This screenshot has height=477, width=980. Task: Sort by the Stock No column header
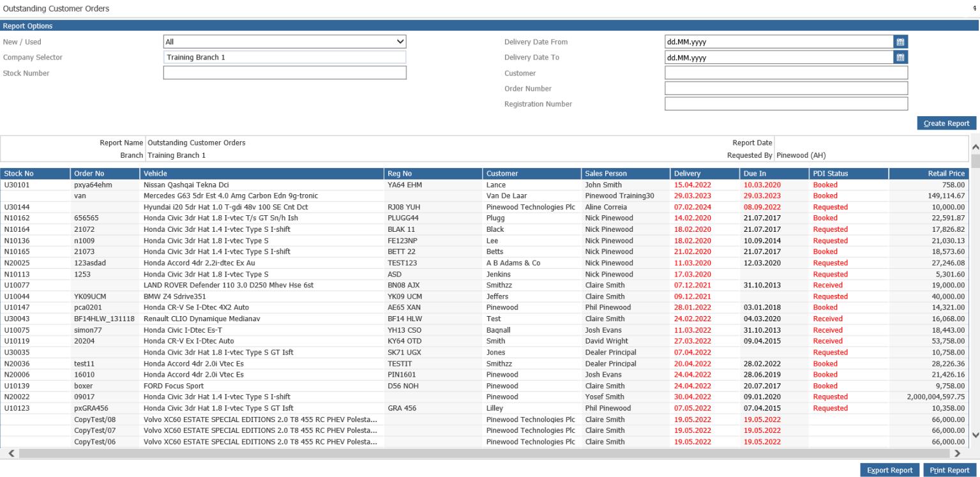pos(35,174)
